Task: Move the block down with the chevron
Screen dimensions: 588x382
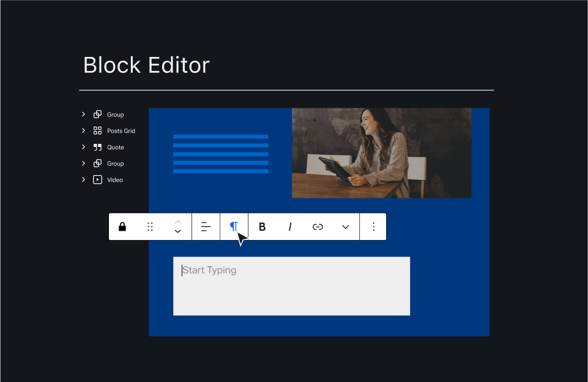Action: click(x=177, y=231)
